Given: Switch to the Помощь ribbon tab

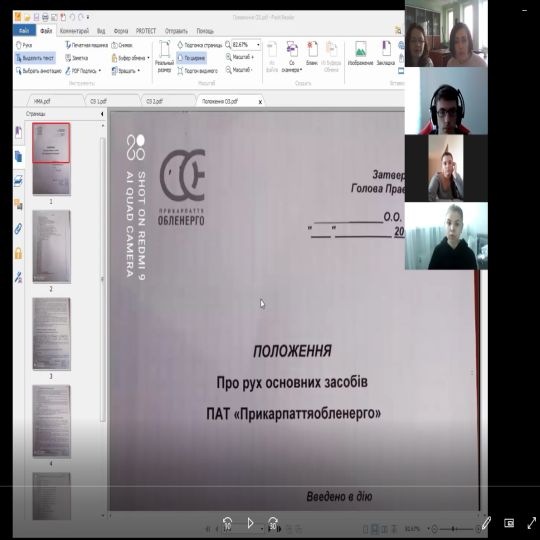Looking at the screenshot, I should [205, 31].
